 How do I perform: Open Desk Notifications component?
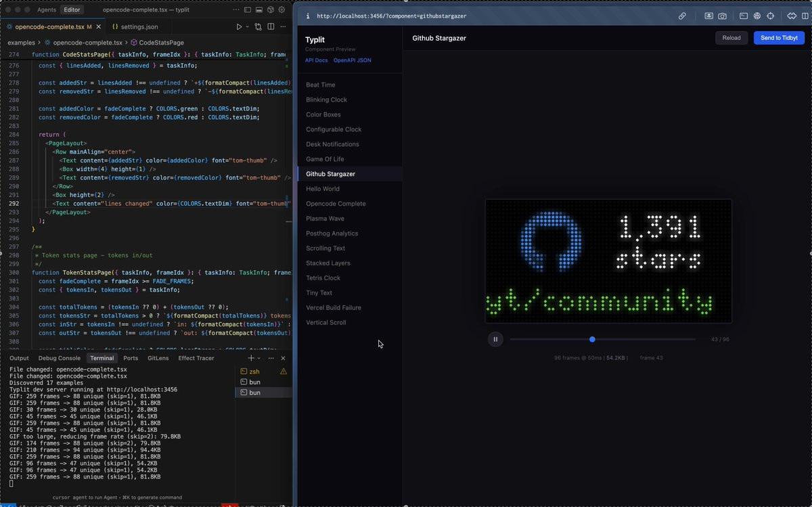(351, 144)
